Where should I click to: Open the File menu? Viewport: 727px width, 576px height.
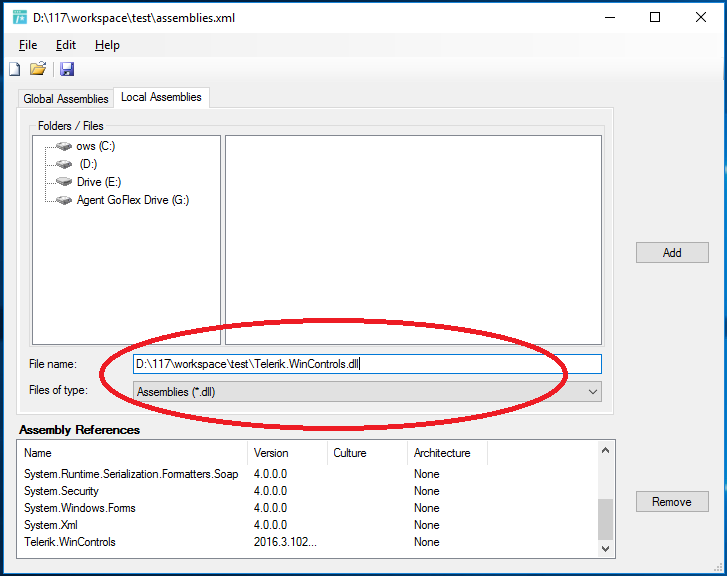pos(28,45)
